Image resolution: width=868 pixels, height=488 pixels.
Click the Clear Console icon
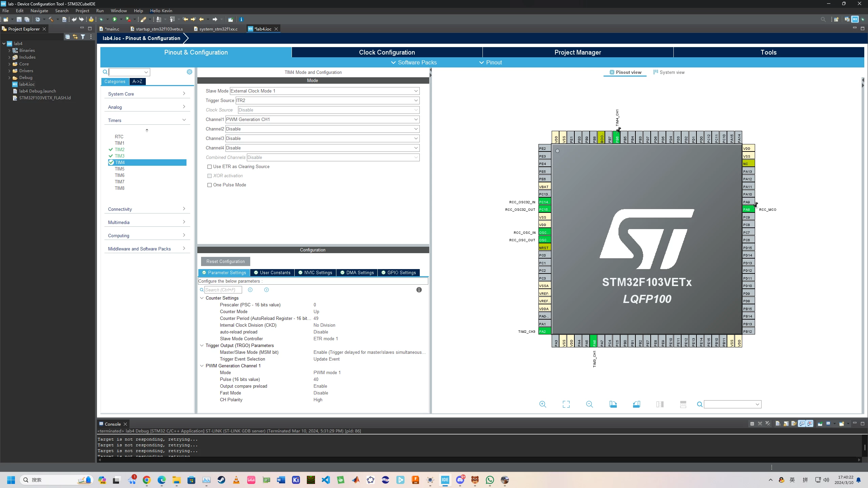[778, 424]
